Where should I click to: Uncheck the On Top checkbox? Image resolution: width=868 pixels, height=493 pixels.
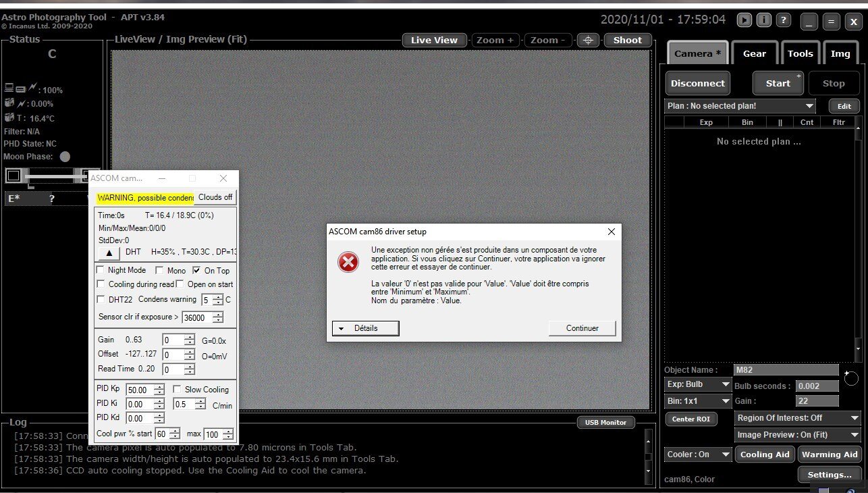pos(197,270)
